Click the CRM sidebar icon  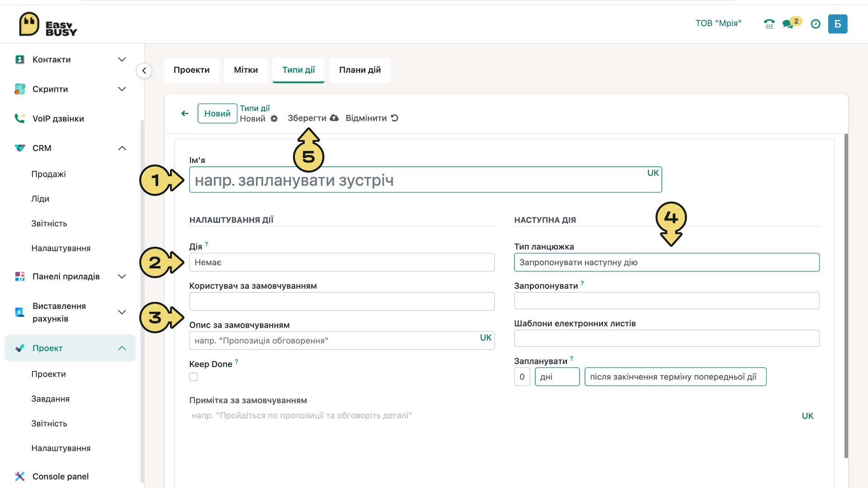[19, 148]
